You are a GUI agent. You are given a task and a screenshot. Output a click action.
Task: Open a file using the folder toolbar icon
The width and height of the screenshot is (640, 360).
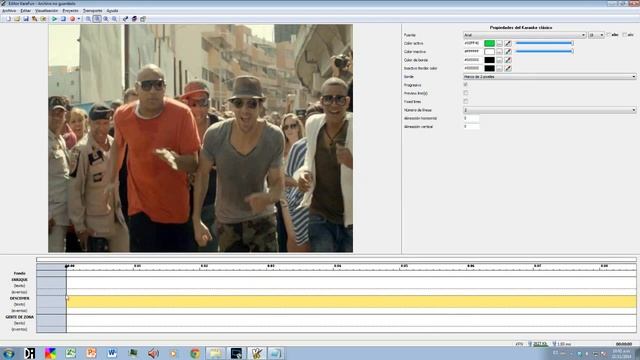(x=17, y=19)
